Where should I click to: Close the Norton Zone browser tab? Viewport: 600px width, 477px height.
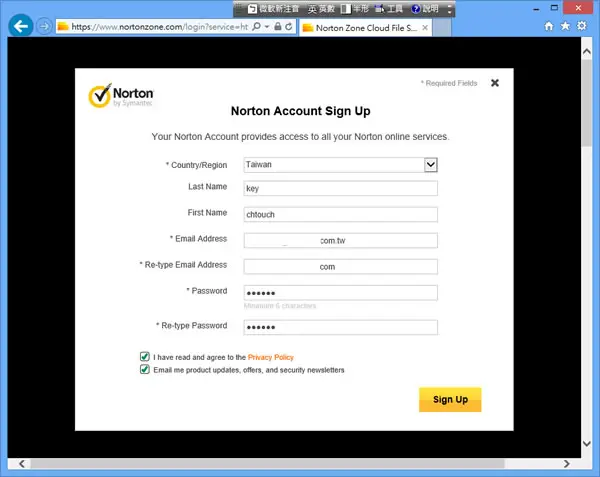(x=425, y=28)
